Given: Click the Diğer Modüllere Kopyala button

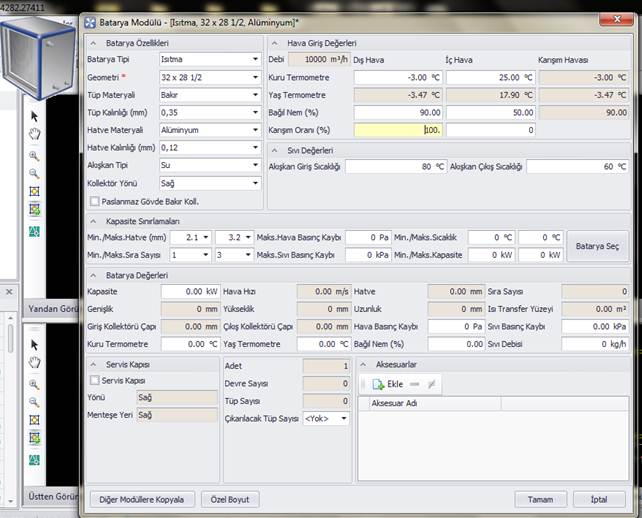Looking at the screenshot, I should point(141,499).
